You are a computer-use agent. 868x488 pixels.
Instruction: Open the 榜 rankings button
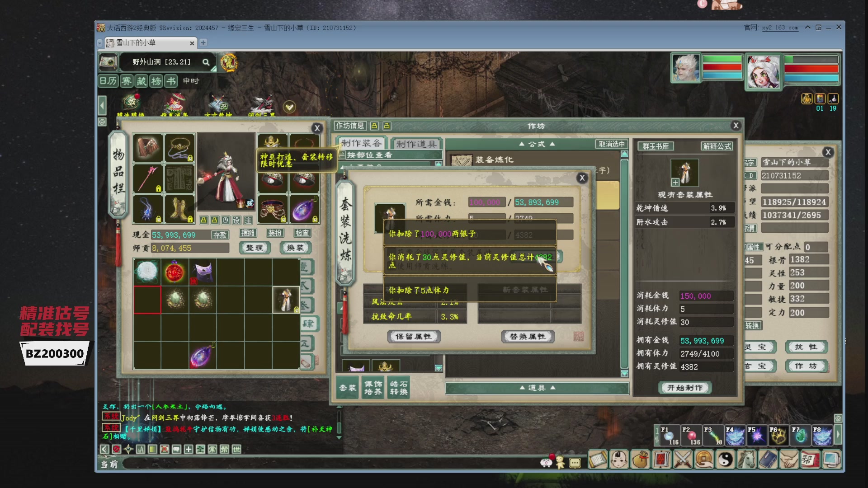click(x=156, y=81)
